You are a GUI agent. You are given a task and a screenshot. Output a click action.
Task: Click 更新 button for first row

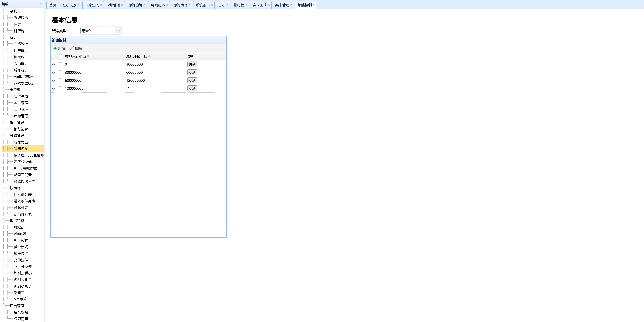[x=192, y=64]
